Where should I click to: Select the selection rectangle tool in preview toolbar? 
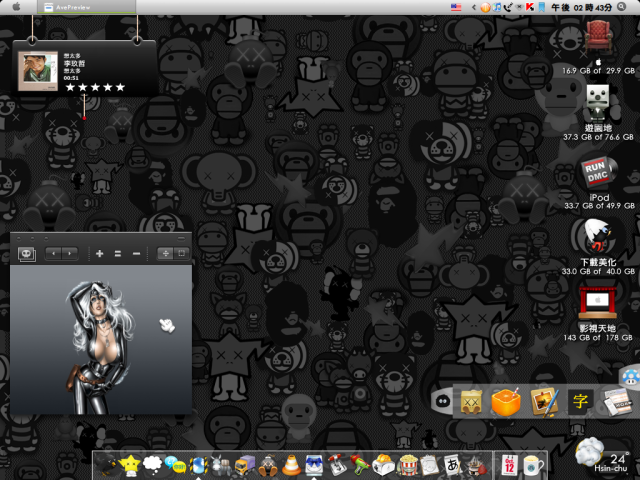click(x=182, y=253)
